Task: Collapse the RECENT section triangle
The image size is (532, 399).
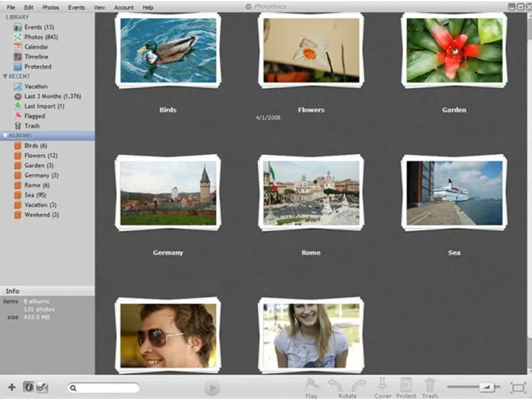Action: pos(5,76)
